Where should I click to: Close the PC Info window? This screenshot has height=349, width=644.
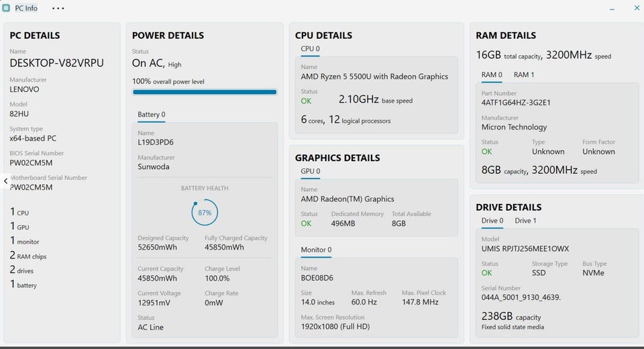[636, 9]
